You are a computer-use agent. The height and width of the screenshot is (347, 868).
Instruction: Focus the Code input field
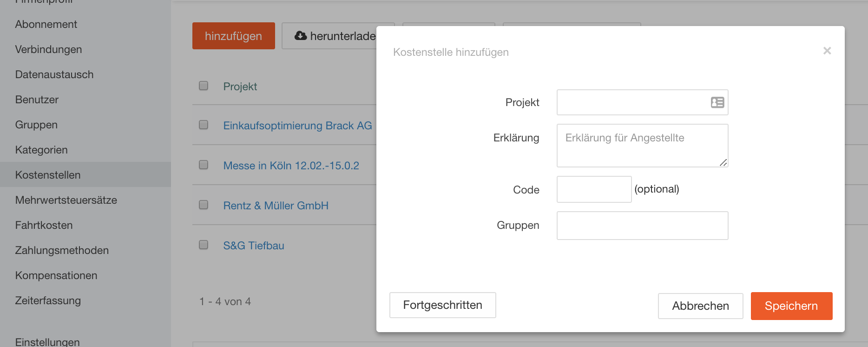point(594,189)
